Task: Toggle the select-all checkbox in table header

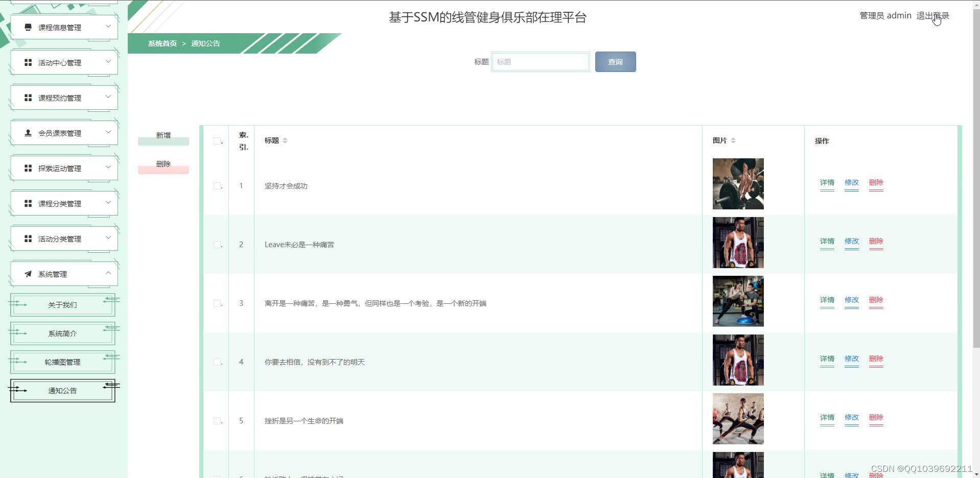Action: tap(217, 141)
